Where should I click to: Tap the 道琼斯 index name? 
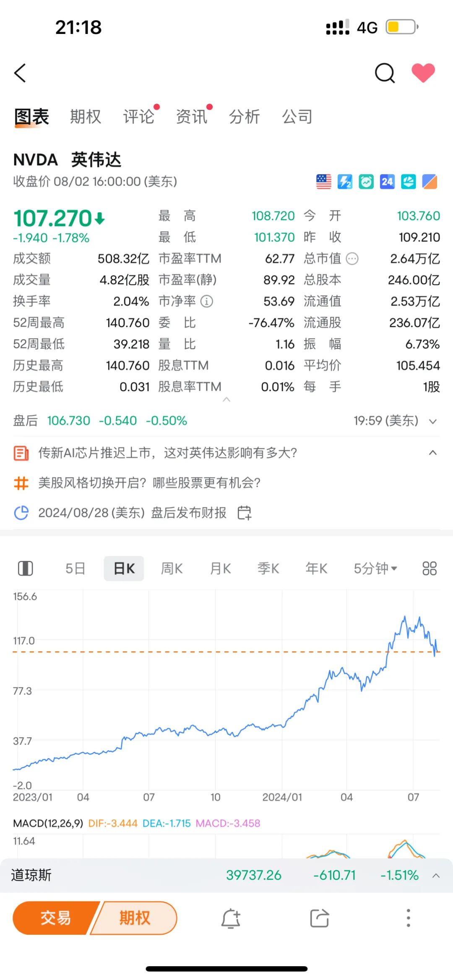(31, 875)
